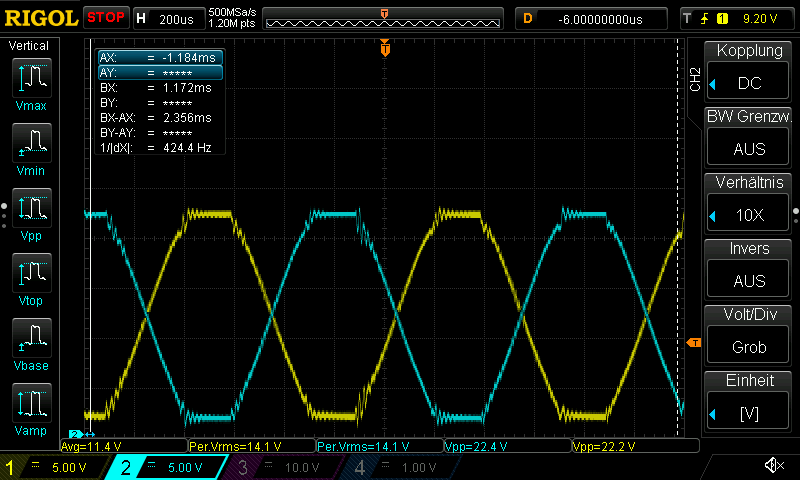The width and height of the screenshot is (800, 480).
Task: Switch to channel 1 tab
Action: point(50,467)
